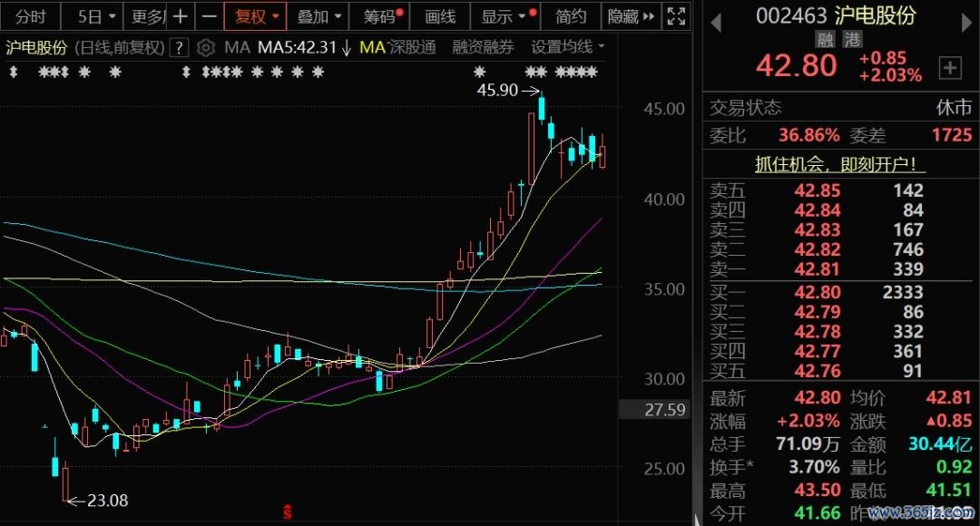Click the zoom out minus icon

click(209, 16)
